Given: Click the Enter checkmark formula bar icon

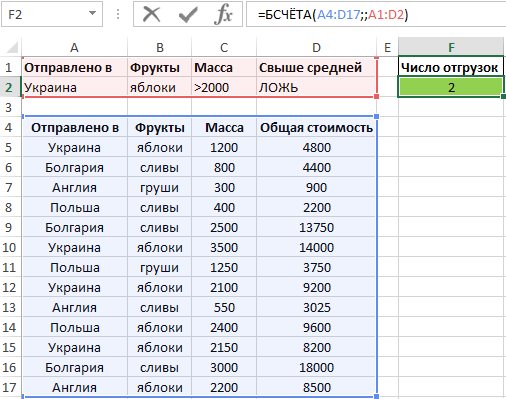Looking at the screenshot, I should [x=188, y=14].
